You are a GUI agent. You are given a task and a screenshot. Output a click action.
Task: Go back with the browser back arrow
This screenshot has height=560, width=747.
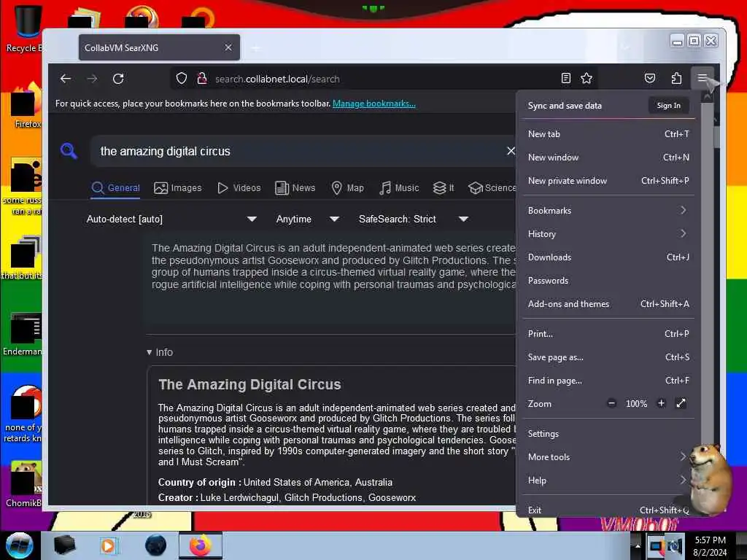coord(66,79)
